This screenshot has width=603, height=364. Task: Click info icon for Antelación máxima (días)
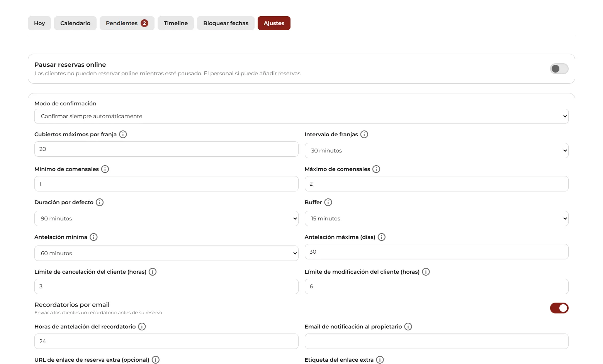382,237
